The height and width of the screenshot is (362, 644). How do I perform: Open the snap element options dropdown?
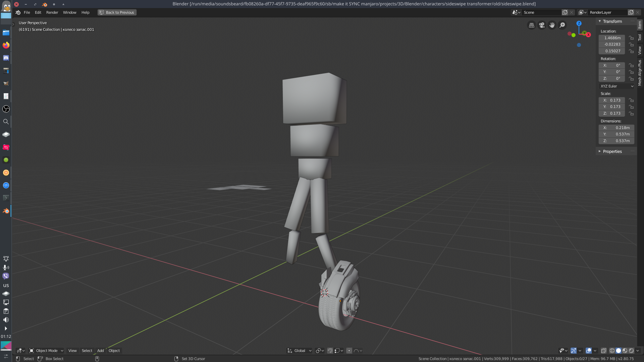(x=339, y=351)
